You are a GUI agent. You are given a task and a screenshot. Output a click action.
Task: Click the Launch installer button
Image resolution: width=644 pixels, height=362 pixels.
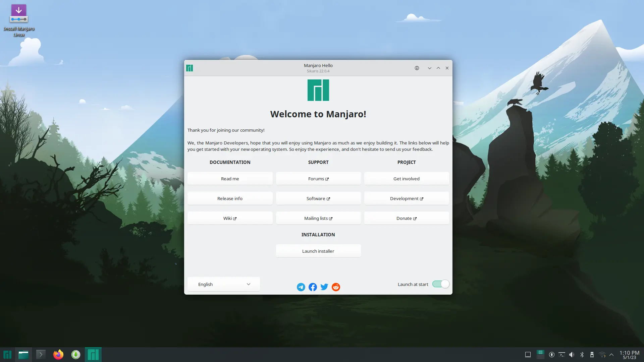pyautogui.click(x=318, y=251)
